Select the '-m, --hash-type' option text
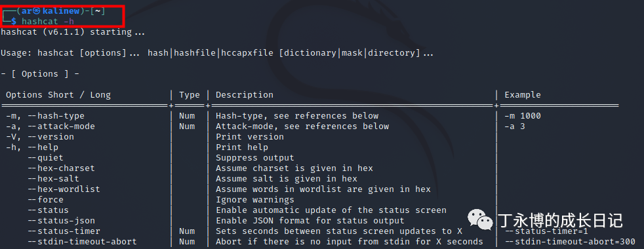The width and height of the screenshot is (644, 249). tap(45, 116)
